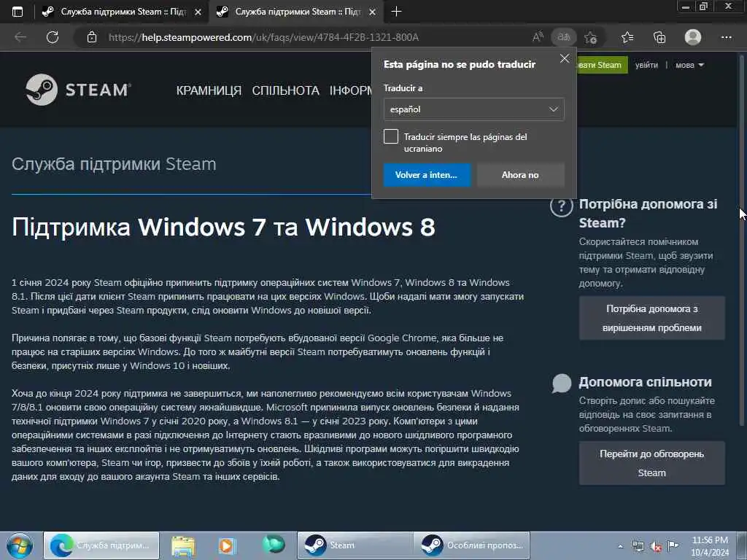Open Collections icon
This screenshot has width=747, height=560.
tap(659, 37)
